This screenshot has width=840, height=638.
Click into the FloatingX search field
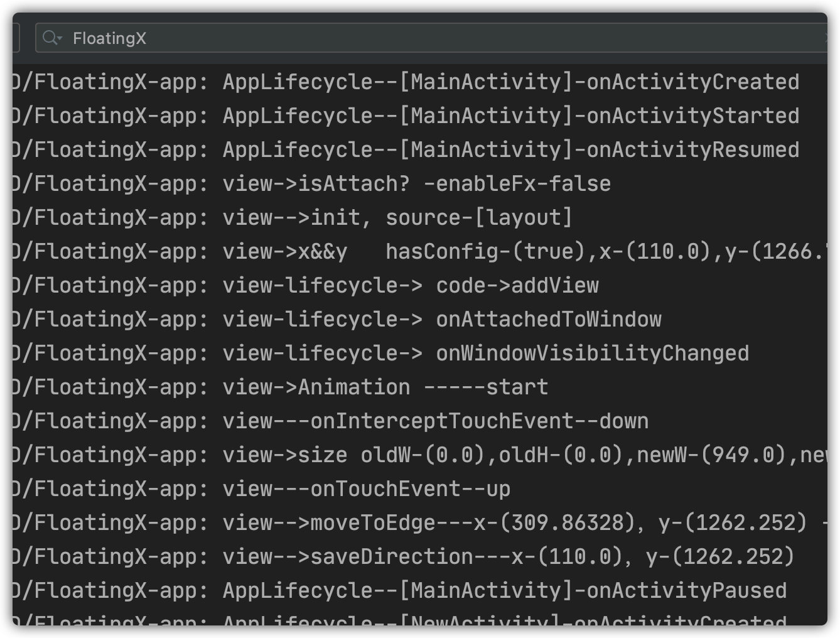click(377, 38)
